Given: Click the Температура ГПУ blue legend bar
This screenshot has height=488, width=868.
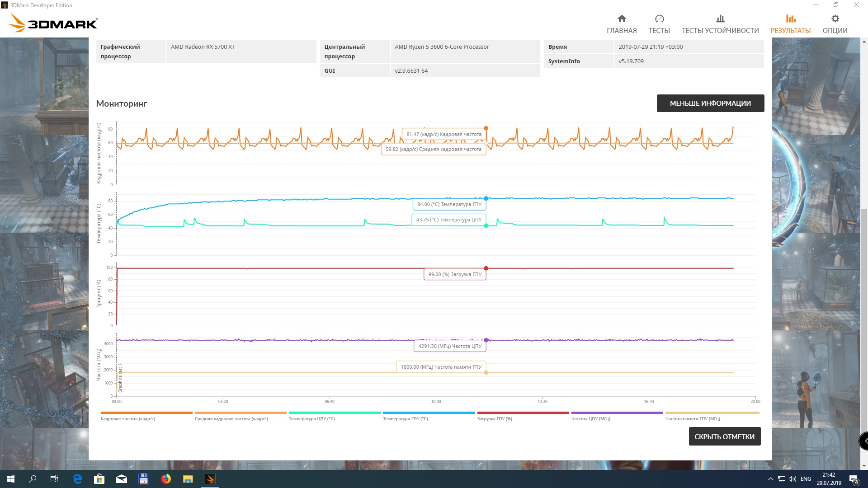Looking at the screenshot, I should click(x=429, y=413).
